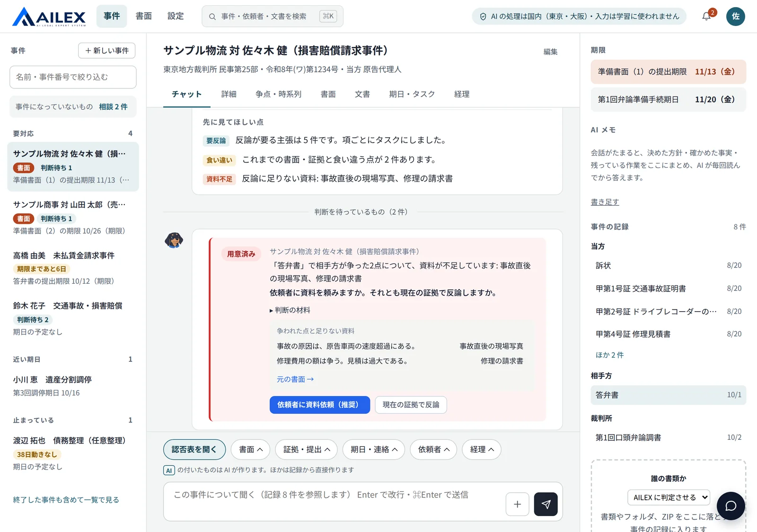Open the 依頼者 action menu chip
The width and height of the screenshot is (757, 532).
coord(433,449)
